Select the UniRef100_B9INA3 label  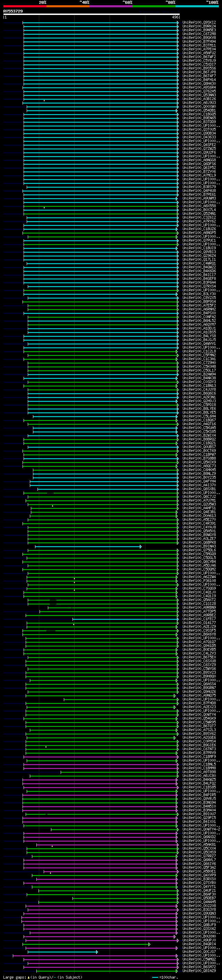tap(199, 546)
